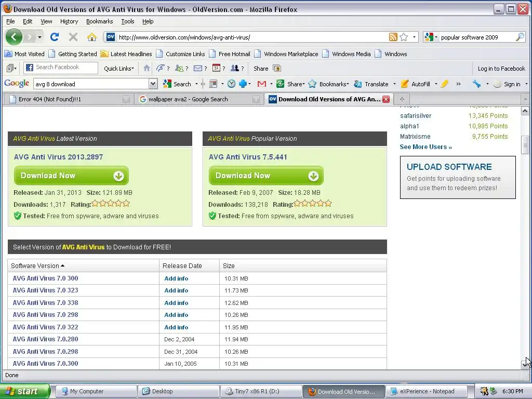Click Google toolbar wrench settings icon
Screen dimensions: 532x399
(x=477, y=84)
